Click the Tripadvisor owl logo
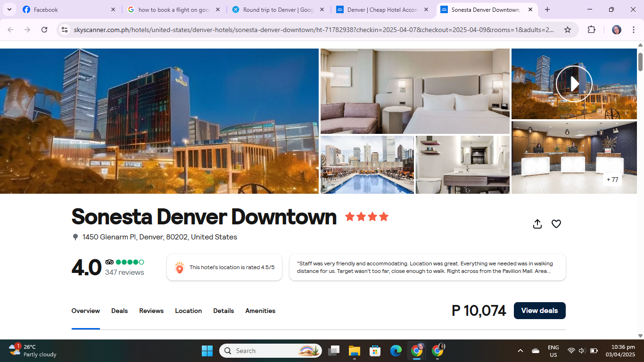 pos(109,262)
